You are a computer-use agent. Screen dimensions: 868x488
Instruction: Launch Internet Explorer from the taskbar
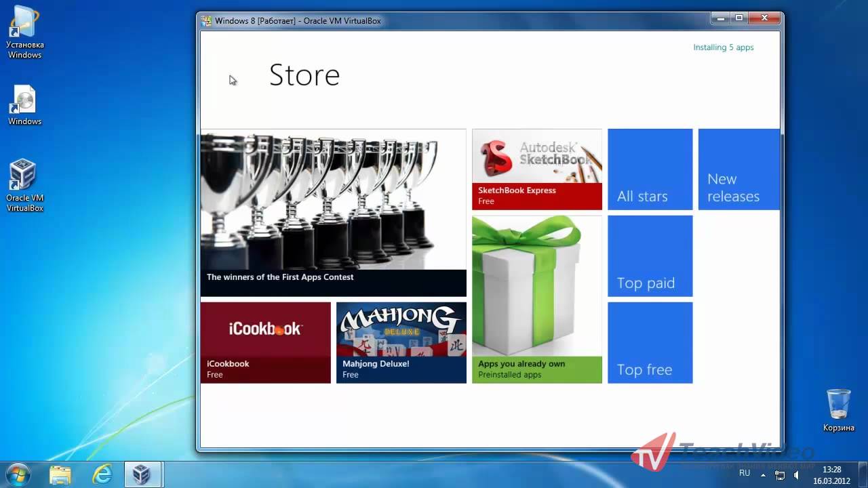pos(102,474)
